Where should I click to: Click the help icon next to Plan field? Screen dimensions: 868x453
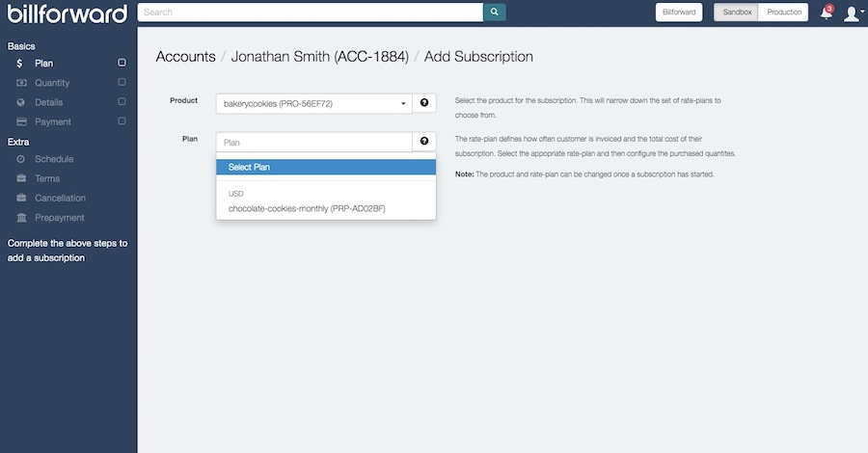point(424,142)
